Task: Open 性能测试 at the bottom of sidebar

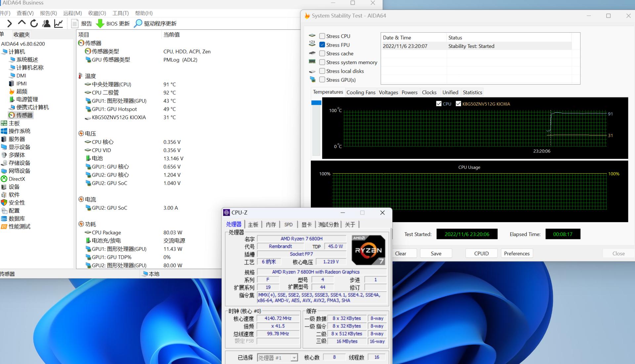Action: [19, 226]
